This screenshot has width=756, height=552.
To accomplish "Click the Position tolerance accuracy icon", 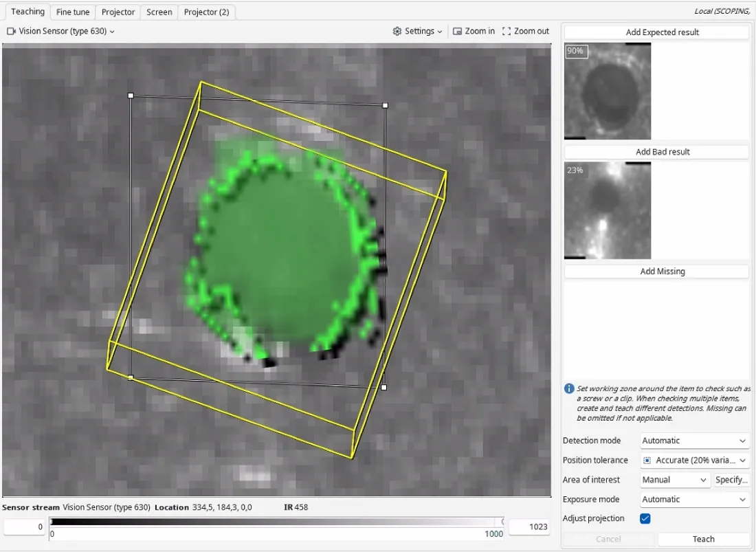I will (x=647, y=461).
